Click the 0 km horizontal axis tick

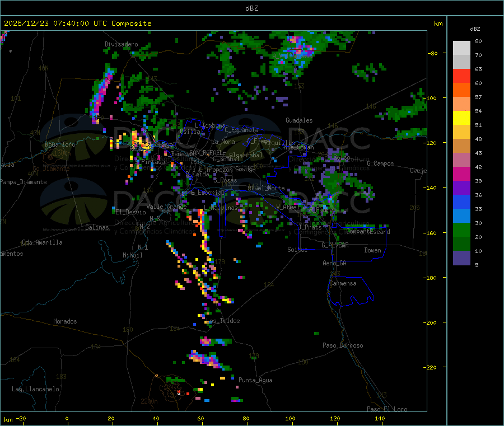click(x=67, y=419)
